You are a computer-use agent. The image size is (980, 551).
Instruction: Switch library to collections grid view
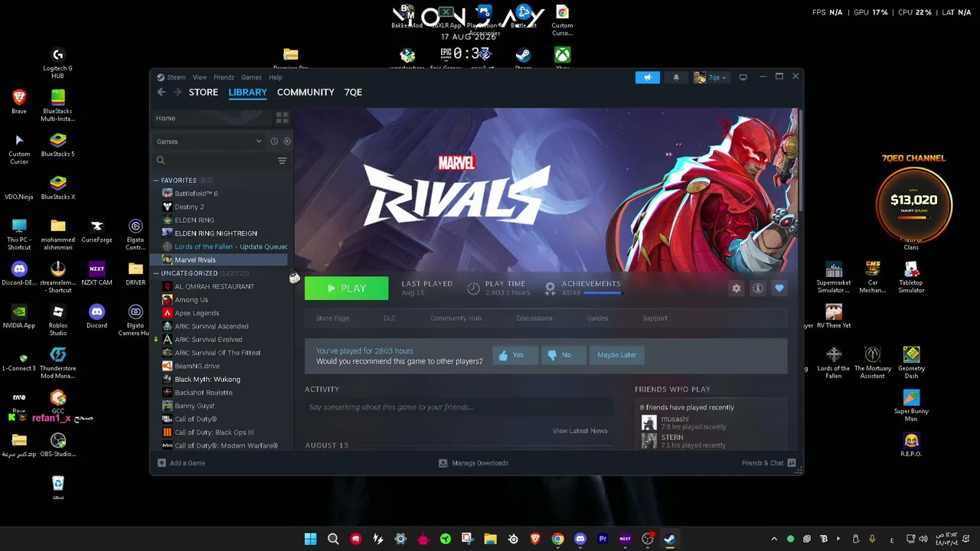(x=282, y=118)
